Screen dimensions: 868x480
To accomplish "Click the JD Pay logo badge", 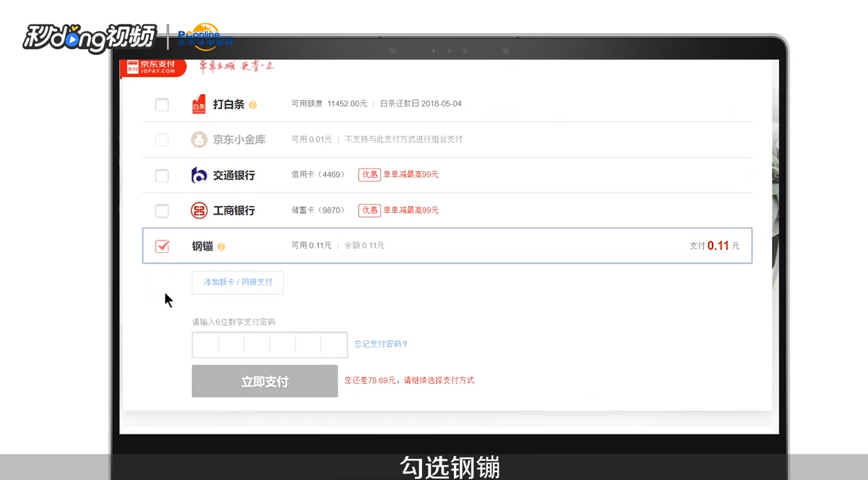I will click(152, 67).
